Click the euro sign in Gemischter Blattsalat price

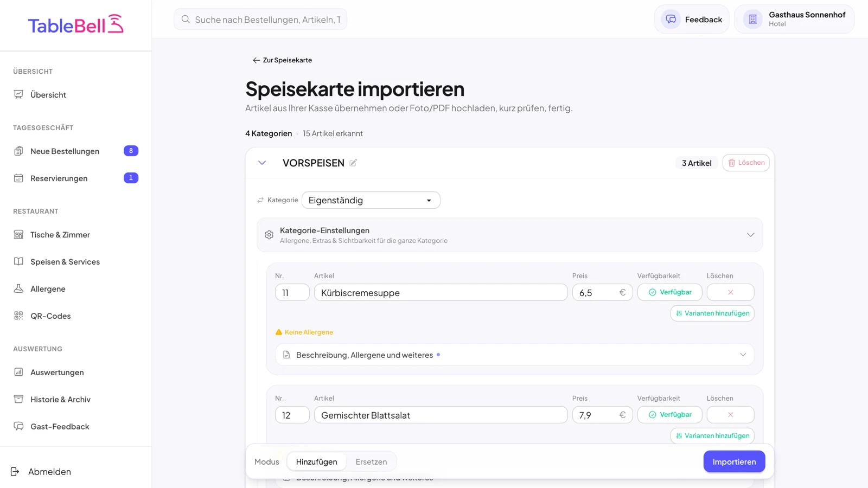[x=622, y=415]
